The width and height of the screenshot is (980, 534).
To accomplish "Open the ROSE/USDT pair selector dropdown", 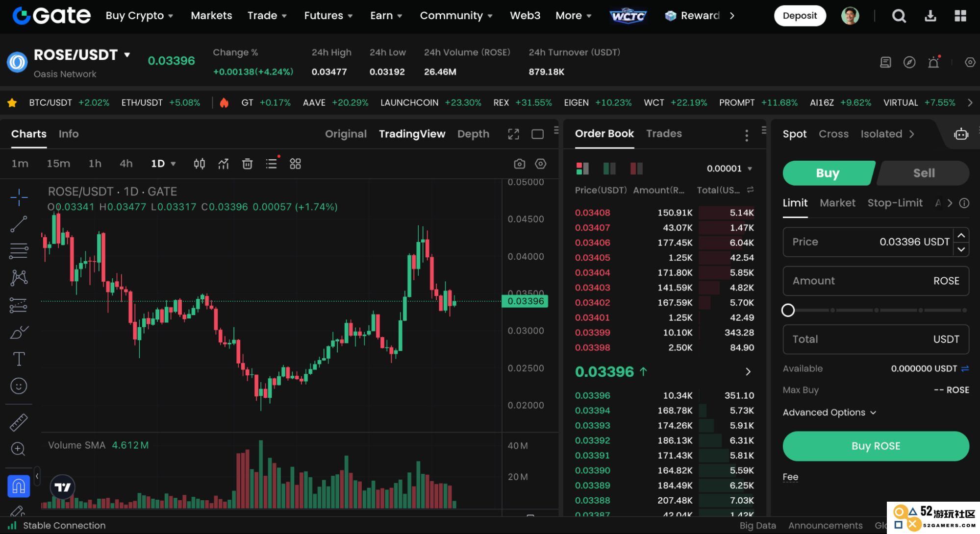I will 127,54.
